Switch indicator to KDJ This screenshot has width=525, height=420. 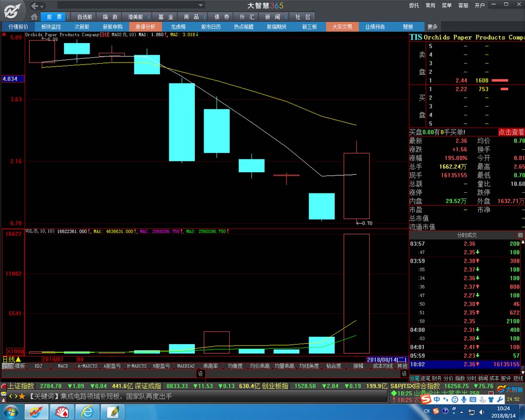(38, 366)
